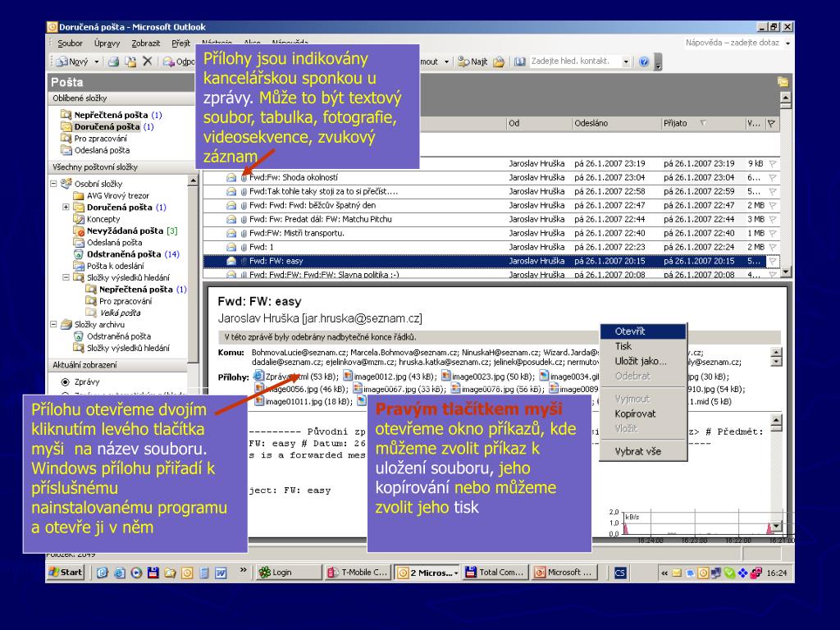Open the dropdown arrow beside Nový
The width and height of the screenshot is (840, 630).
[x=97, y=62]
